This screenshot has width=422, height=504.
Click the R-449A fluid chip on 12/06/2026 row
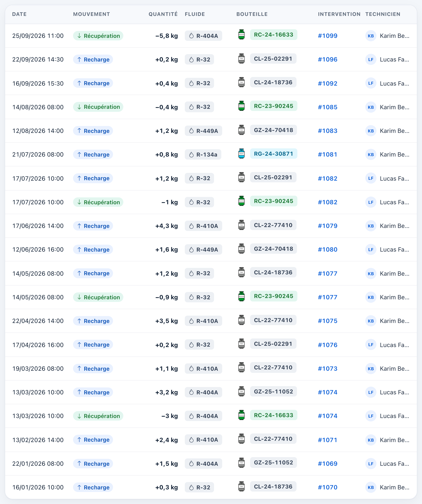click(203, 250)
